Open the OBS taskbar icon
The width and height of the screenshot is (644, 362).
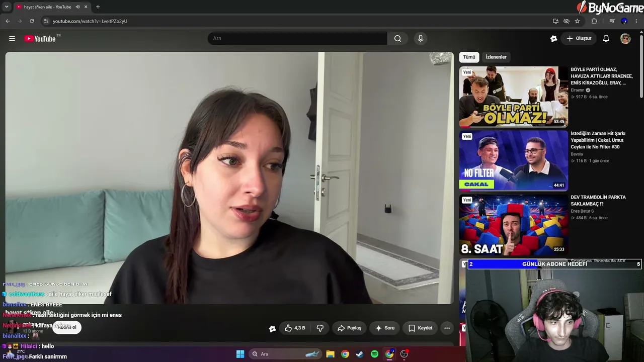[404, 354]
